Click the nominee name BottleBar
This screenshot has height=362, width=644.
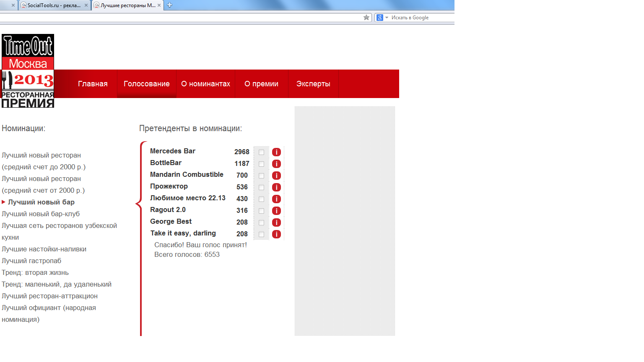click(166, 163)
